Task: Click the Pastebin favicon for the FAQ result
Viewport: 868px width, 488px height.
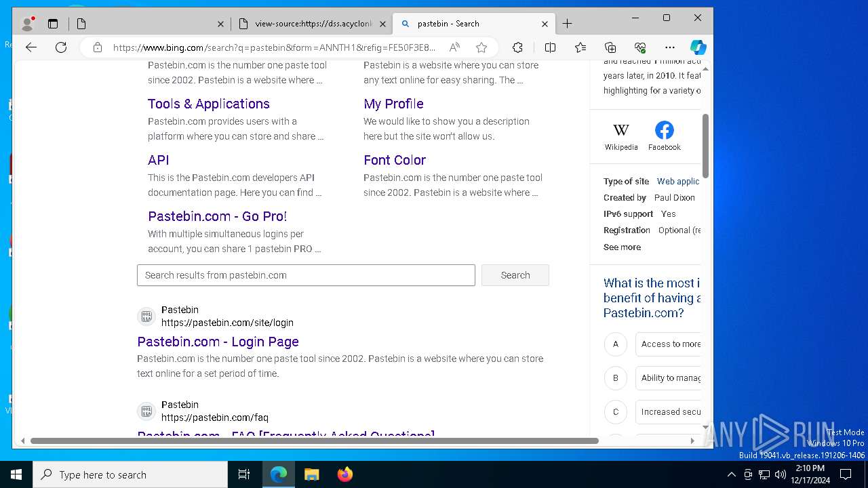Action: click(x=146, y=411)
